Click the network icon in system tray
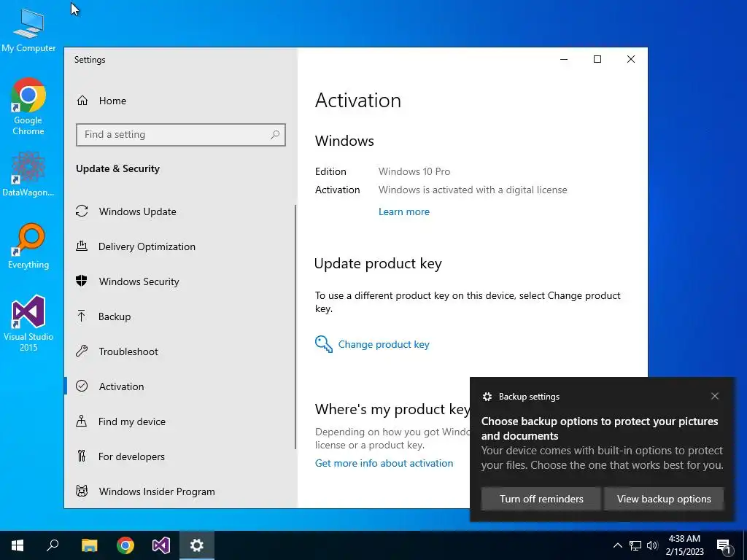Screen dimensions: 747x560 (635, 545)
